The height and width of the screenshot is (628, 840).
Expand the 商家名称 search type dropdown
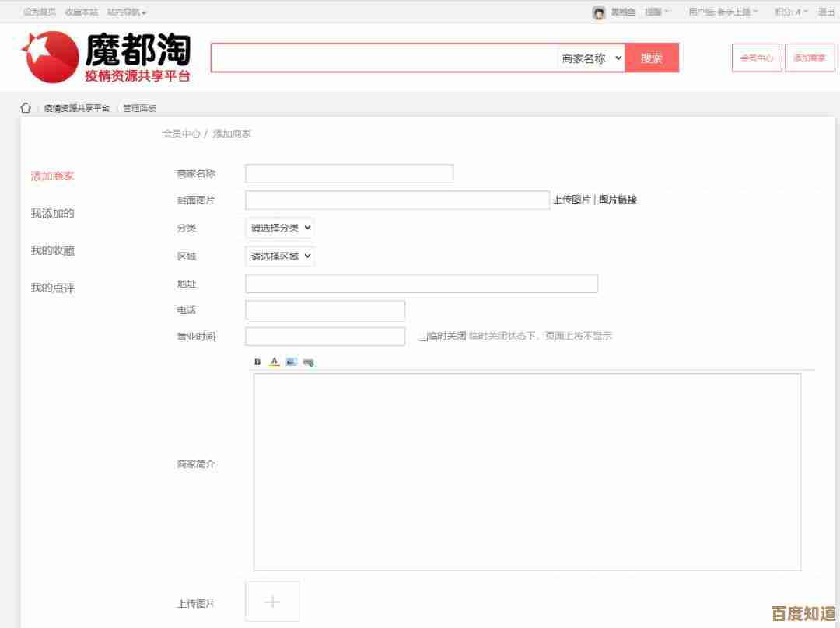pos(588,58)
